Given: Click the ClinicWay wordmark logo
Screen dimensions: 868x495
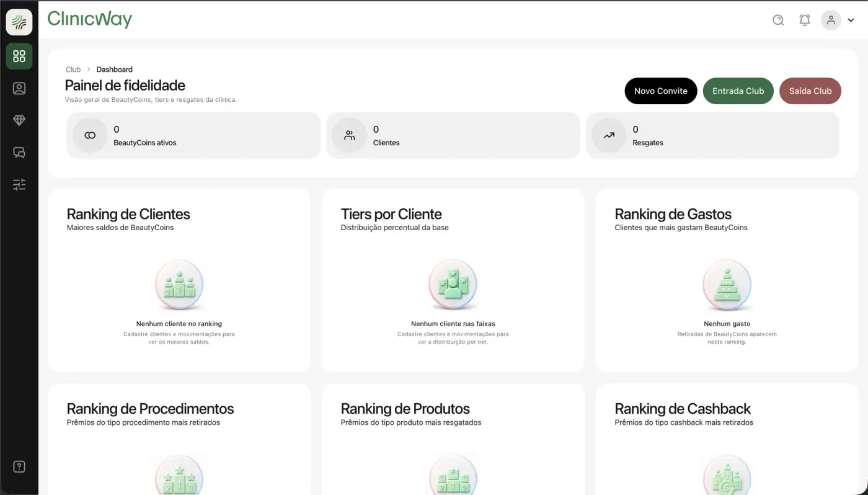Looking at the screenshot, I should 90,19.
